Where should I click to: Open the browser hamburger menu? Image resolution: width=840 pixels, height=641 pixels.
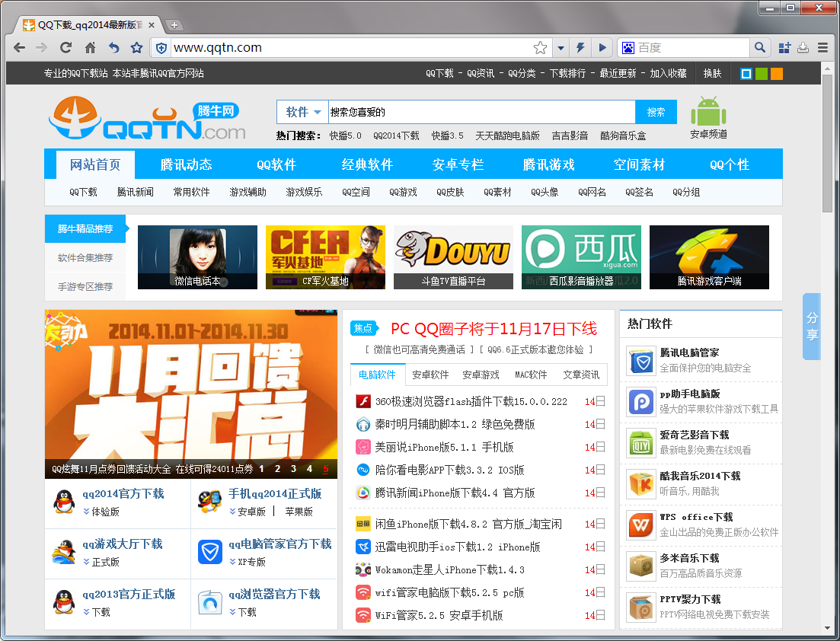click(822, 48)
